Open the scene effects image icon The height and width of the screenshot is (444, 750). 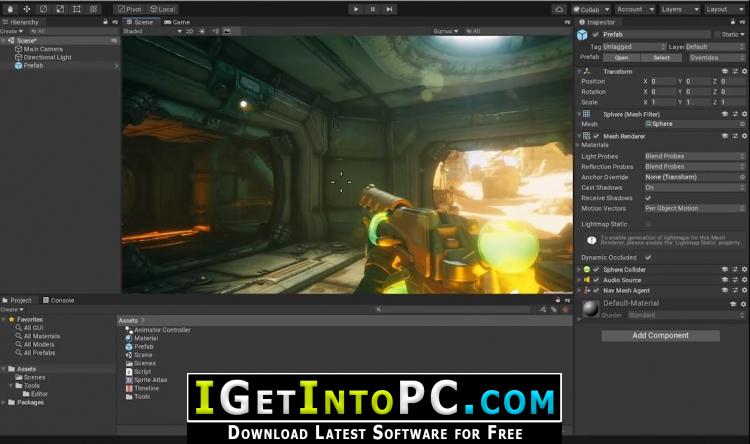[x=227, y=31]
